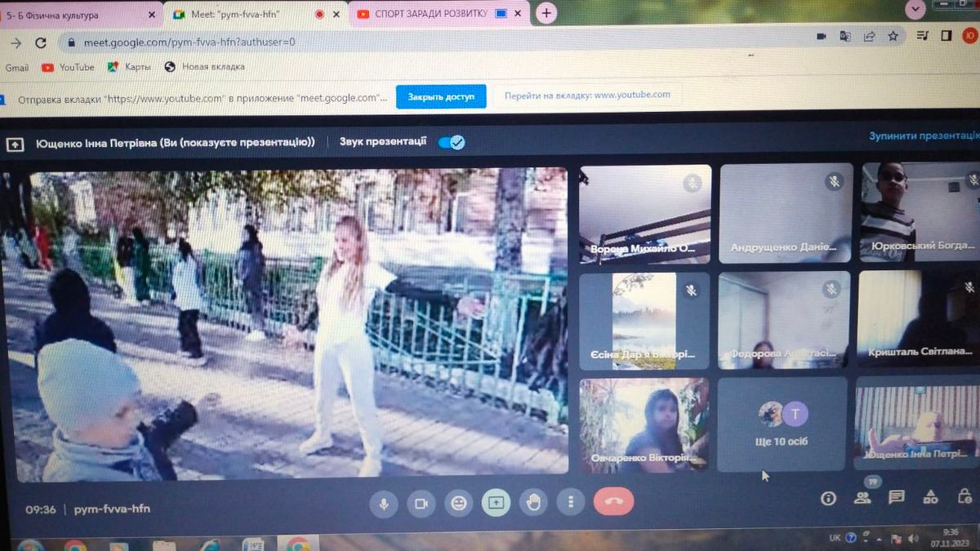Open Meet activities shapes icon
Viewport: 980px width, 551px height.
930,496
